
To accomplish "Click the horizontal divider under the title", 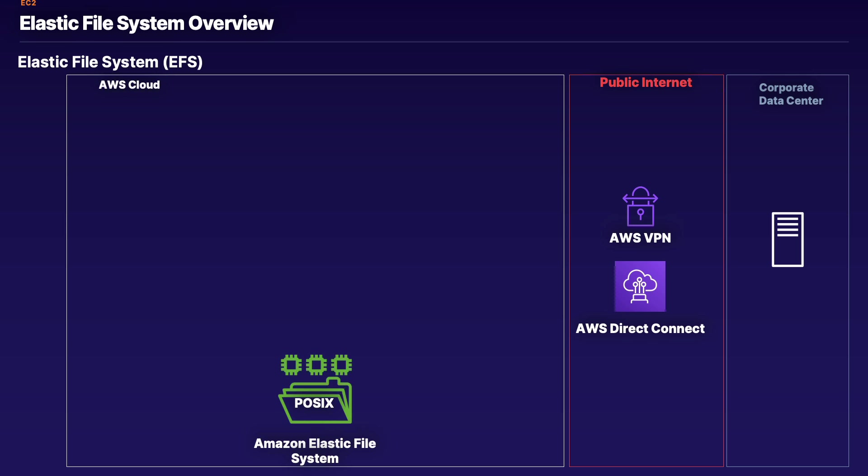I will tap(434, 42).
